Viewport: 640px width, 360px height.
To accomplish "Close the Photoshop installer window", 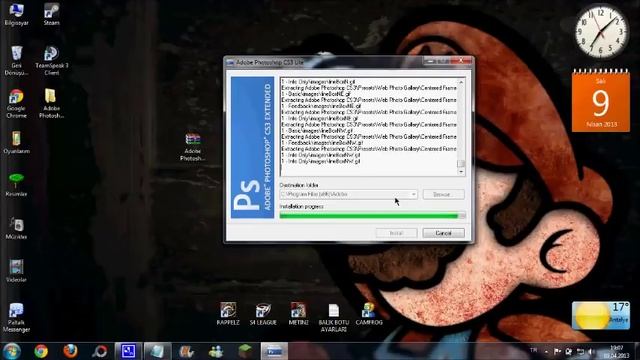I will (x=461, y=61).
